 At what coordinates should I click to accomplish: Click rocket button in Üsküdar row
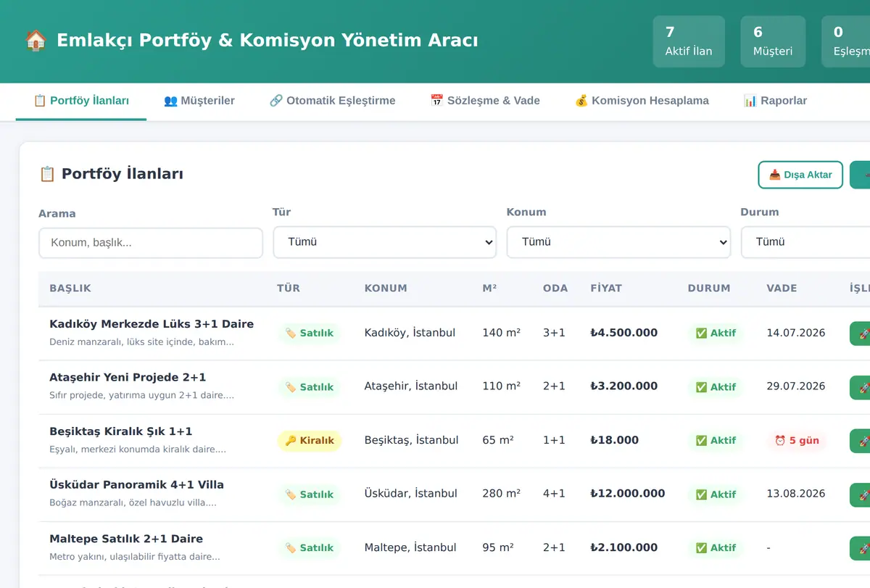[860, 494]
